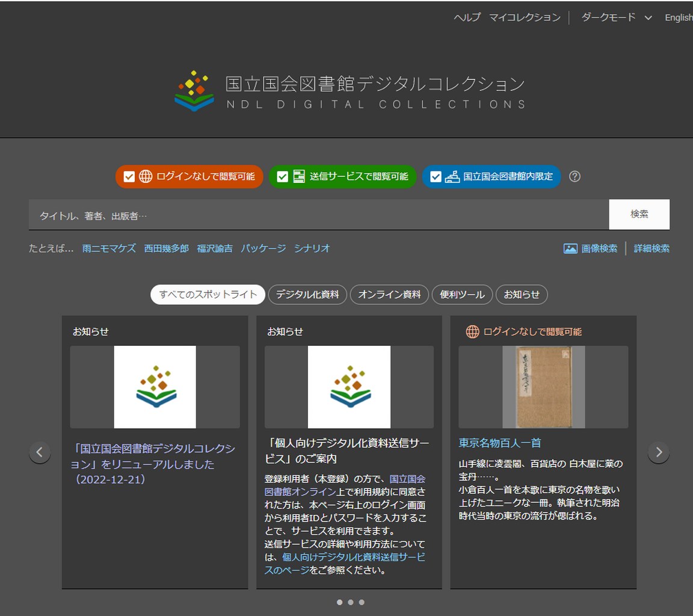693x616 pixels.
Task: Click the 画像検索 link
Action: click(x=599, y=248)
